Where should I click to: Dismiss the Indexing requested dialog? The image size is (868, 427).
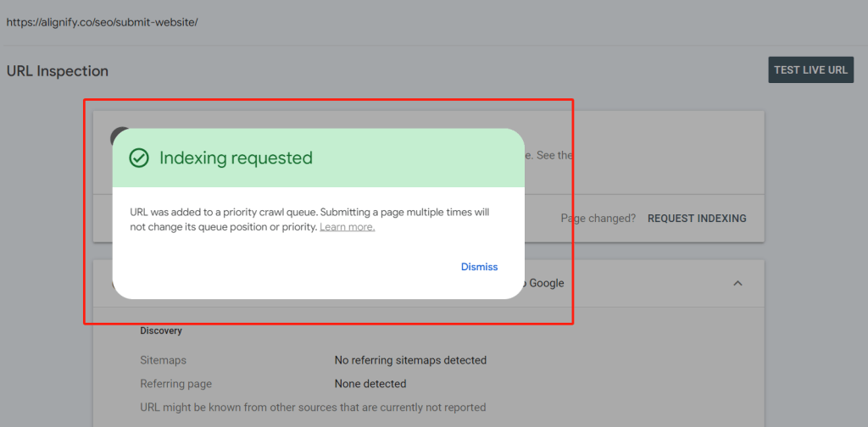pyautogui.click(x=480, y=267)
